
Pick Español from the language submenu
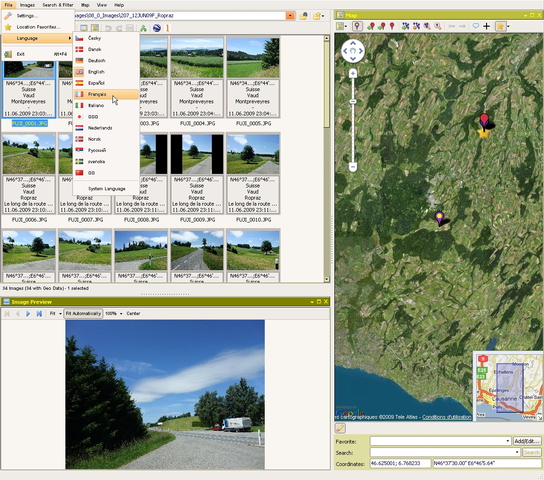pyautogui.click(x=106, y=83)
